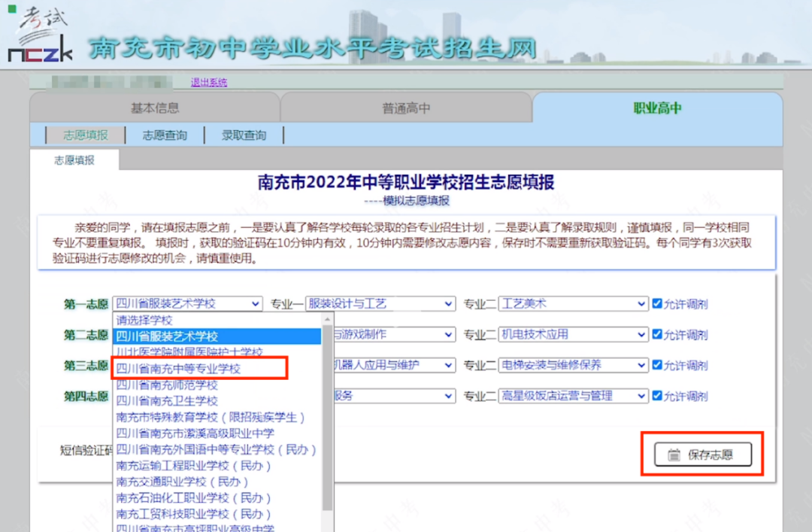Click the 保存志愿 button
The width and height of the screenshot is (812, 532).
click(x=703, y=454)
